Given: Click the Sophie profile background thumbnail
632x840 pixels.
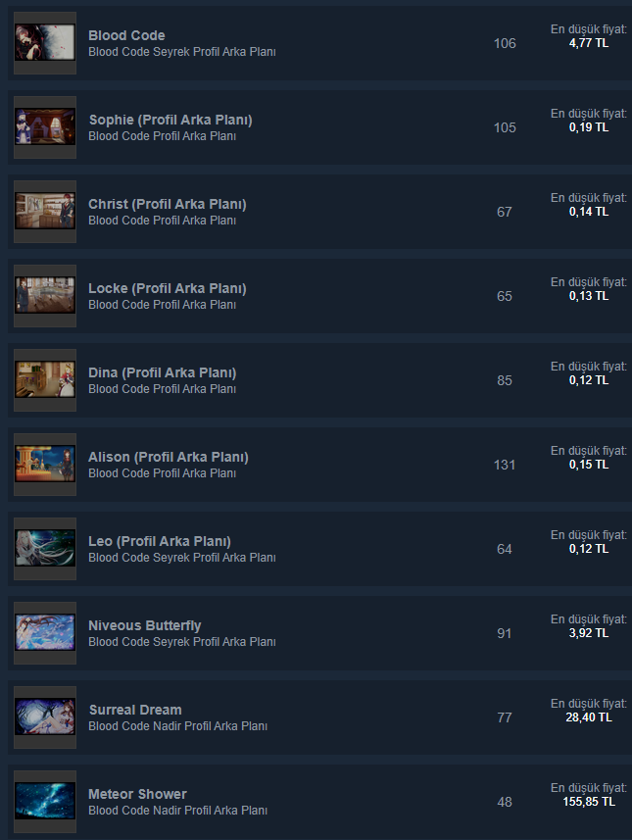Looking at the screenshot, I should pyautogui.click(x=45, y=127).
